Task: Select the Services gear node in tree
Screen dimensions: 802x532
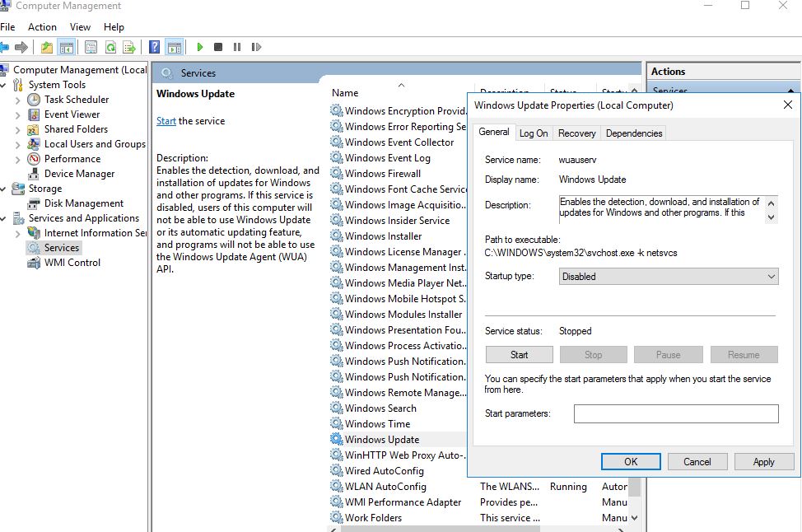Action: (x=54, y=248)
